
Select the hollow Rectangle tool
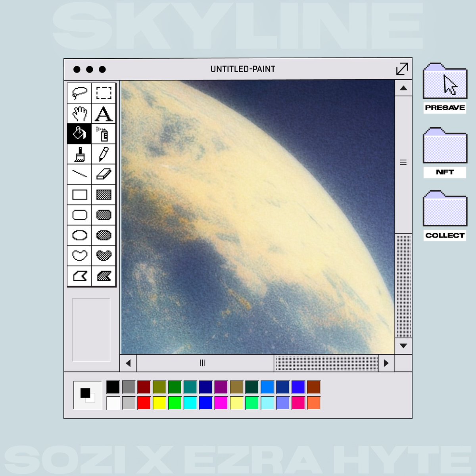tap(79, 194)
